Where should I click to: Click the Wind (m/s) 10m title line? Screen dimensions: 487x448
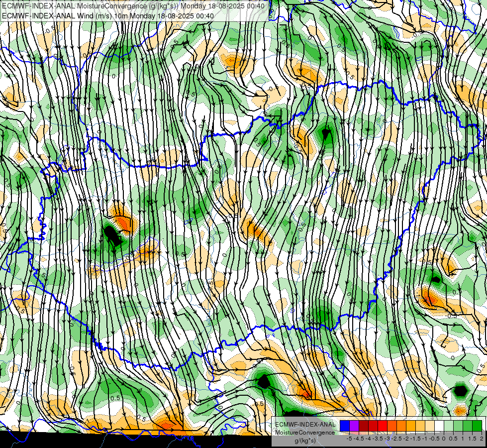[x=108, y=15]
